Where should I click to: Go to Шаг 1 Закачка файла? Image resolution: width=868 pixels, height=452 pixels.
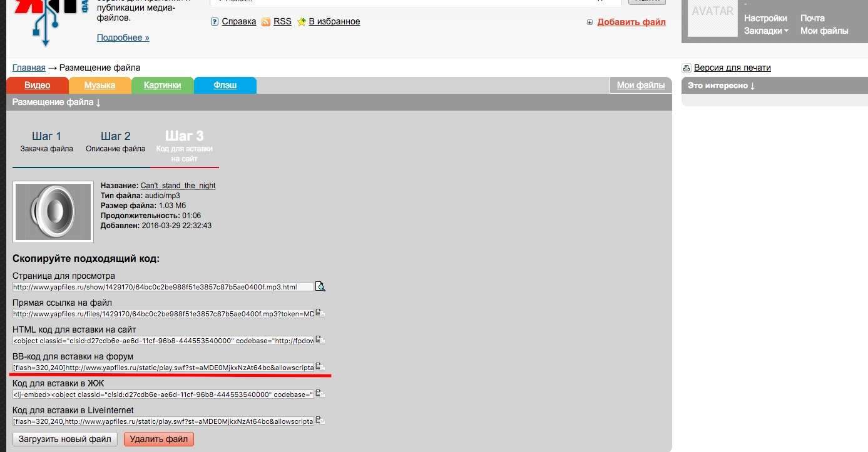click(x=47, y=142)
